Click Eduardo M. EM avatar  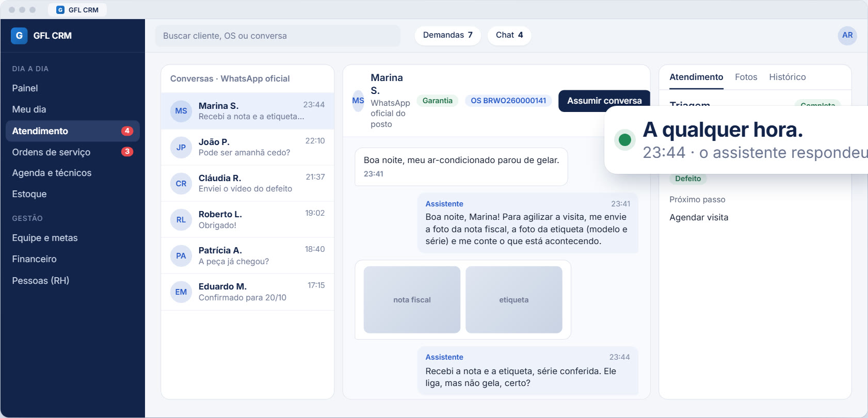[x=181, y=292]
